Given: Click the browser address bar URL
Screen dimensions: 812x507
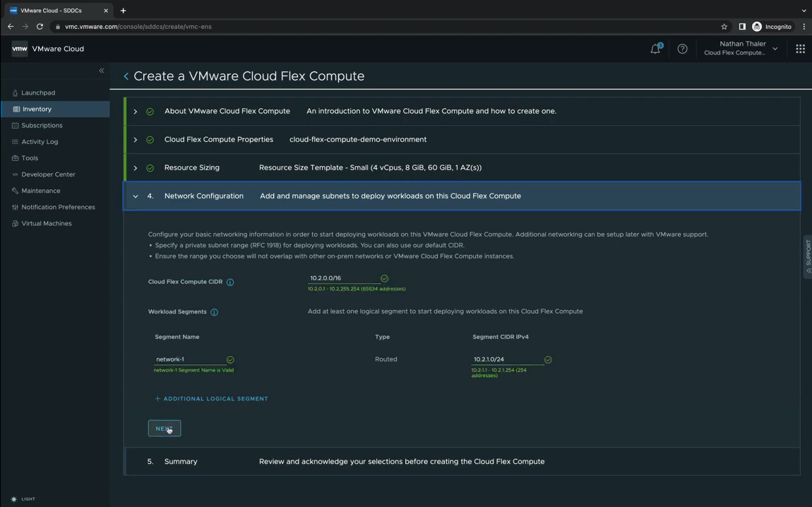Looking at the screenshot, I should [138, 26].
